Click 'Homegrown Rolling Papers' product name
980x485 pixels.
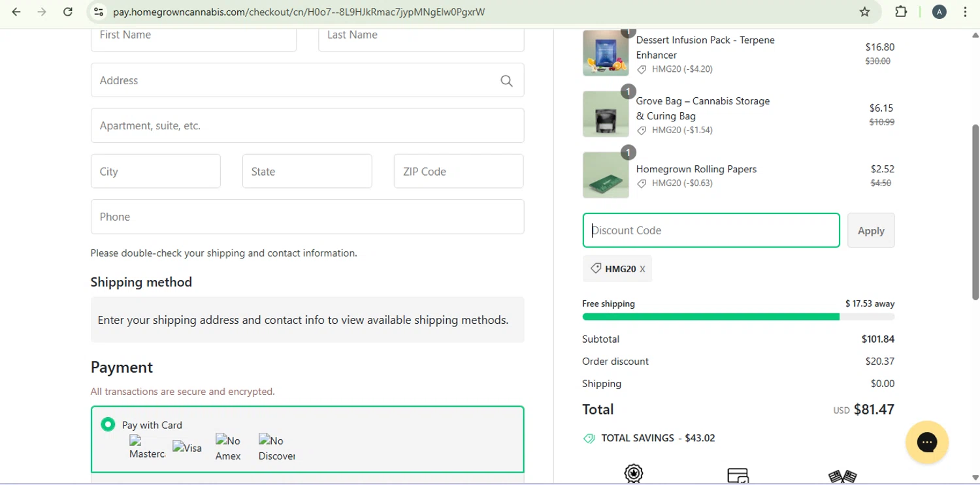click(x=696, y=169)
